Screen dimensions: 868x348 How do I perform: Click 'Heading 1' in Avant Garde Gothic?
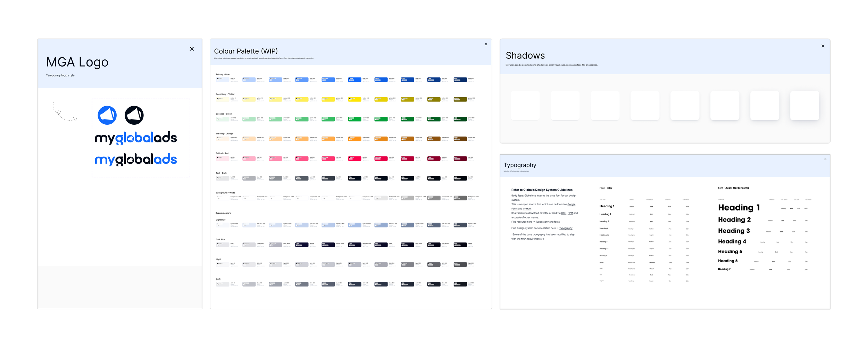click(x=739, y=208)
